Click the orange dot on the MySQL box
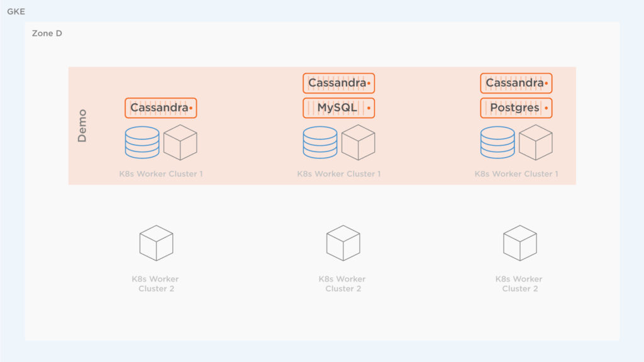The width and height of the screenshot is (644, 362). click(x=369, y=109)
